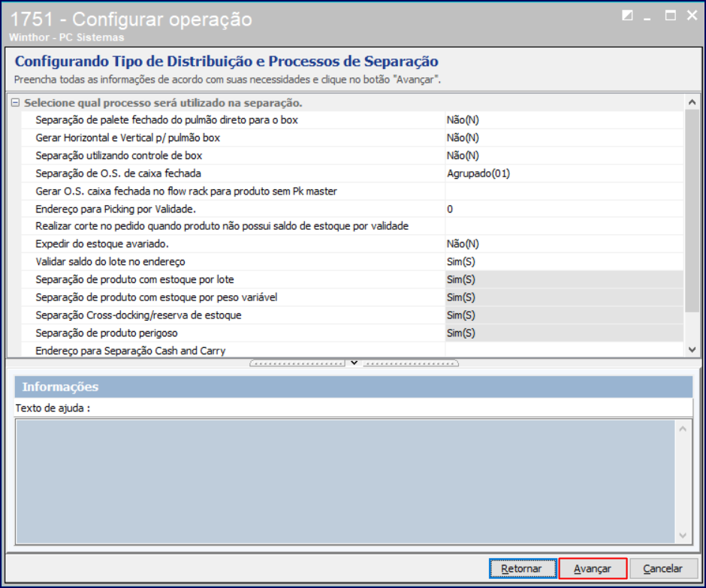Screen dimensions: 706x588
Task: Click Sim(S) for 'estoque por peso variável' row
Action: pyautogui.click(x=564, y=297)
